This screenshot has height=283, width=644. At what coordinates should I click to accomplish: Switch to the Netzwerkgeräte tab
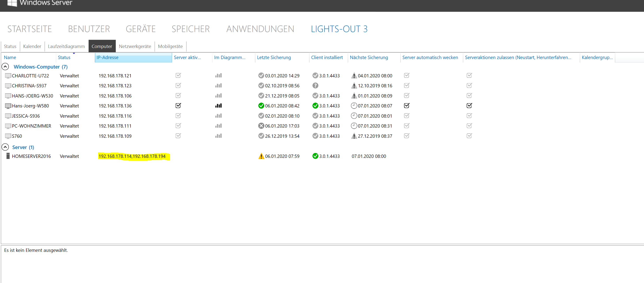pyautogui.click(x=135, y=46)
